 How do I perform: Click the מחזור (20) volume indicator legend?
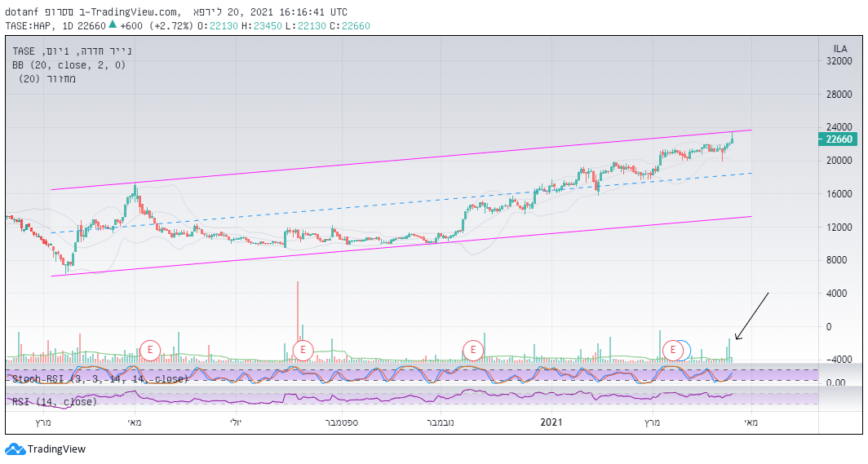click(x=46, y=79)
